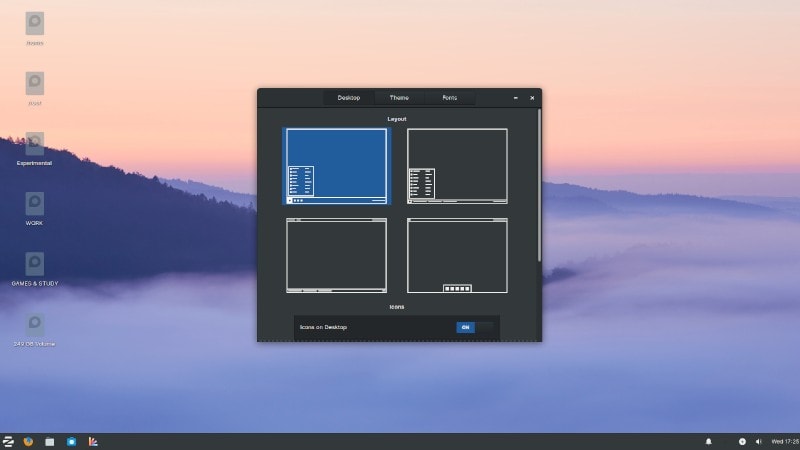
Task: Select the topmost drive icon on desktop
Action: click(x=34, y=29)
